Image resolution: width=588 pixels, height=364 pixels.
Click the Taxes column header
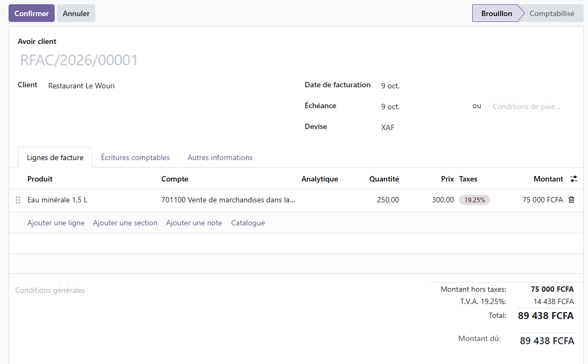tap(468, 179)
